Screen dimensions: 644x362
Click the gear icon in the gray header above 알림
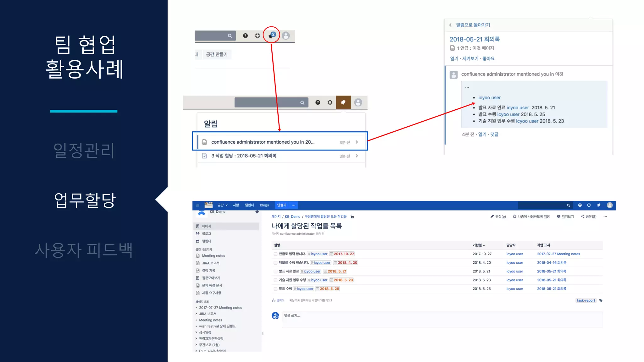point(330,102)
